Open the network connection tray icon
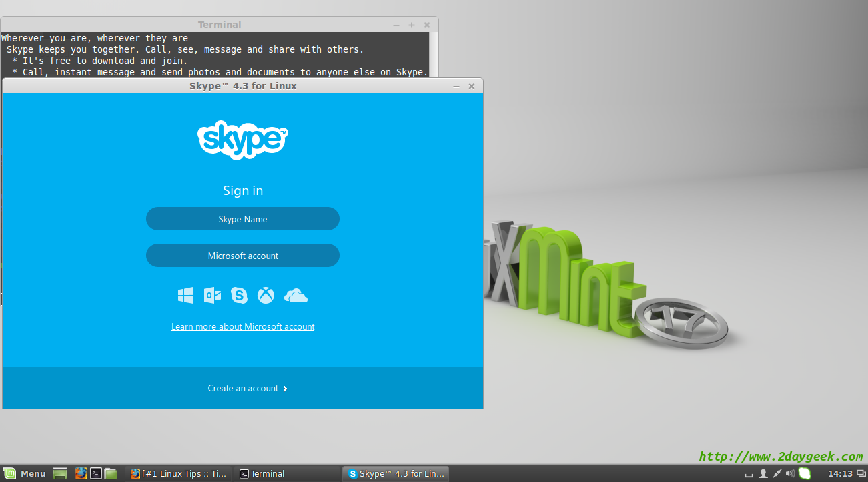Screen dimensions: 868x482 coord(777,473)
